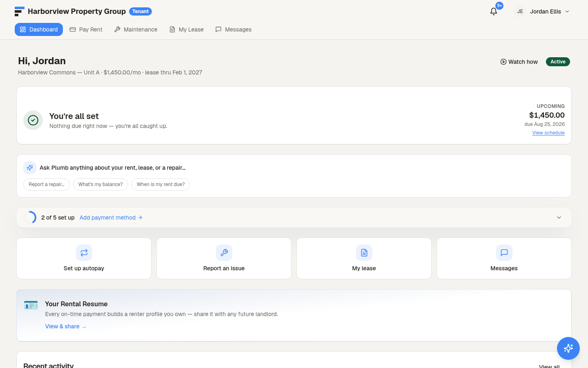Click the Tenant badge next to the title
588x368 pixels.
[140, 11]
